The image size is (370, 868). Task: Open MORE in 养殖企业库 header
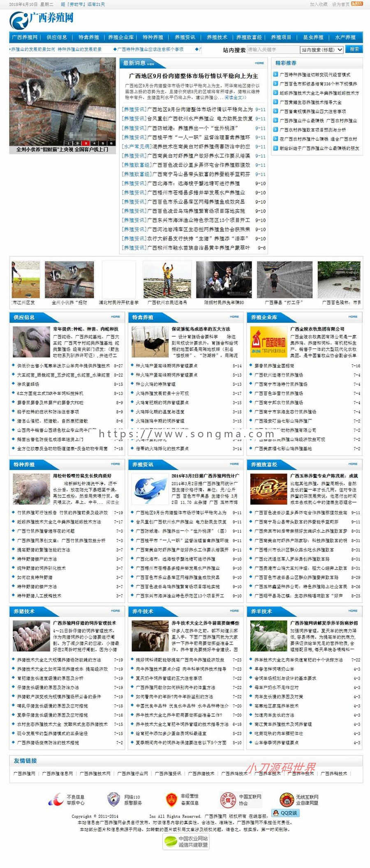point(353,316)
